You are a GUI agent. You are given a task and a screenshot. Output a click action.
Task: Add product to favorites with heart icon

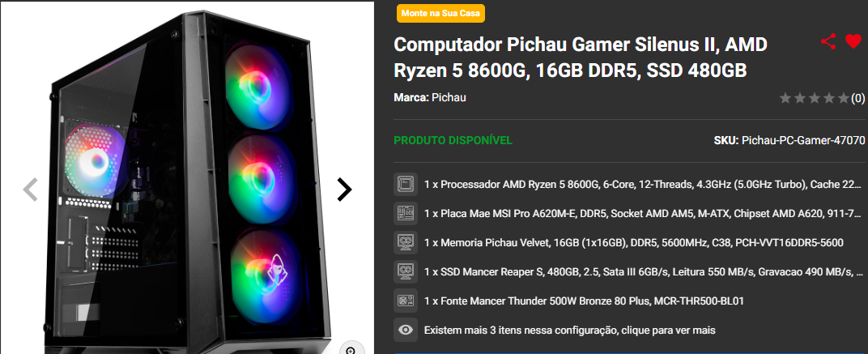853,41
